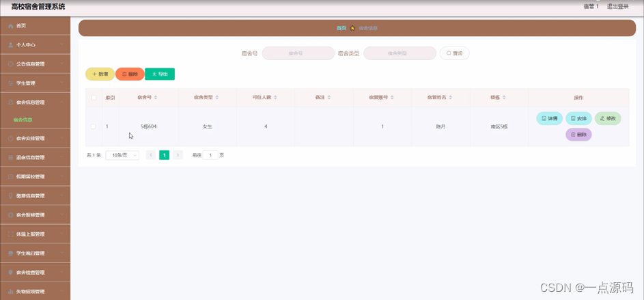Click the purple 删除 button in the row
644x300 pixels.
click(578, 135)
